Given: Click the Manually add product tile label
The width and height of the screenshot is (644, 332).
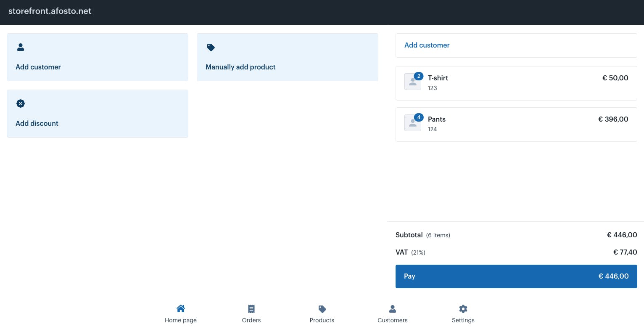Looking at the screenshot, I should (x=240, y=67).
